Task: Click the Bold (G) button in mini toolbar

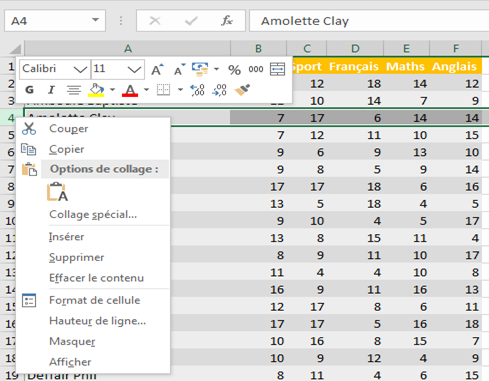Action: coord(29,90)
